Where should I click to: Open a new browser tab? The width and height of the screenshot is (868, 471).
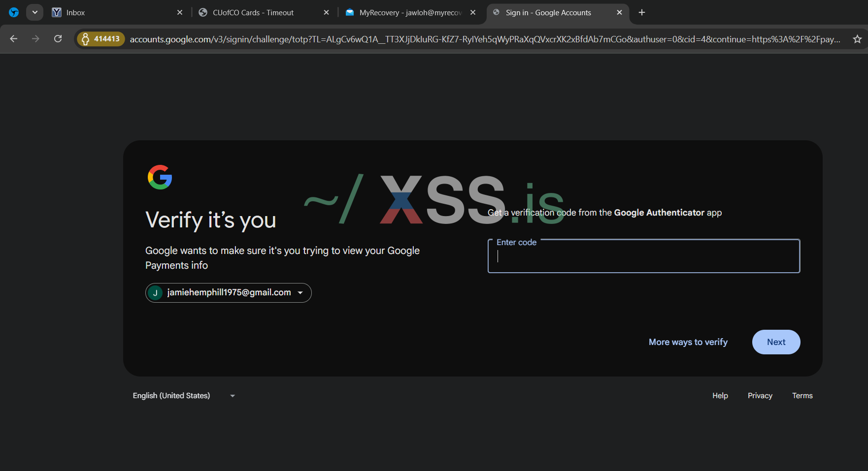[641, 12]
